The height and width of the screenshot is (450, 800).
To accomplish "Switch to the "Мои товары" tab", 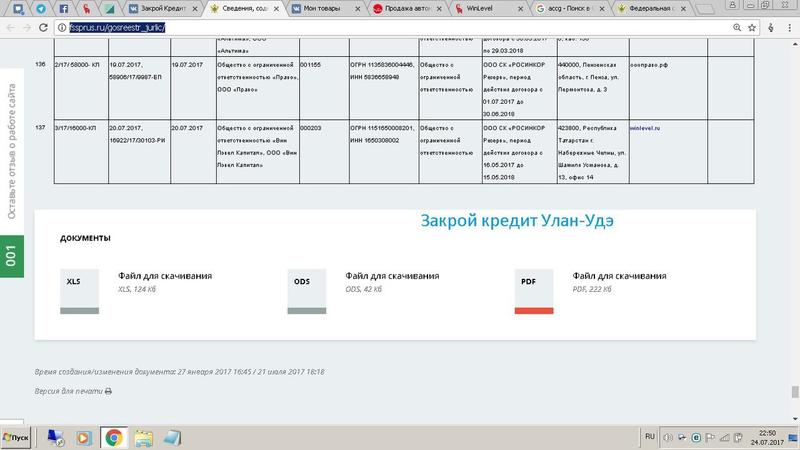I will 325,8.
